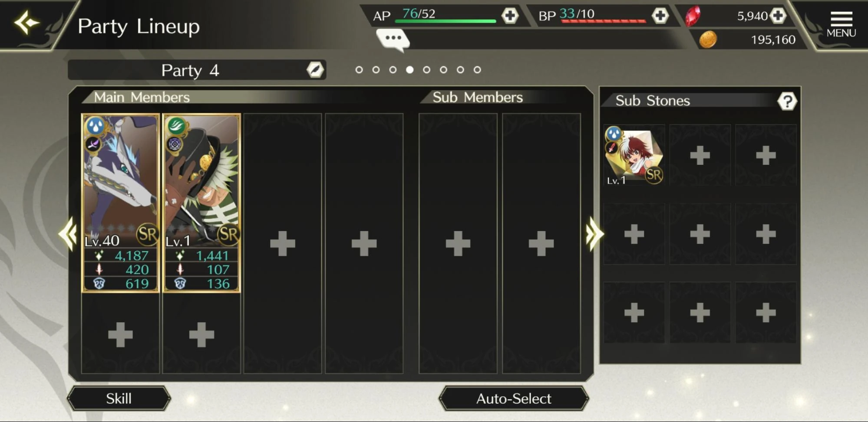
Task: Select the Lv.1 green-haired character card
Action: [201, 203]
